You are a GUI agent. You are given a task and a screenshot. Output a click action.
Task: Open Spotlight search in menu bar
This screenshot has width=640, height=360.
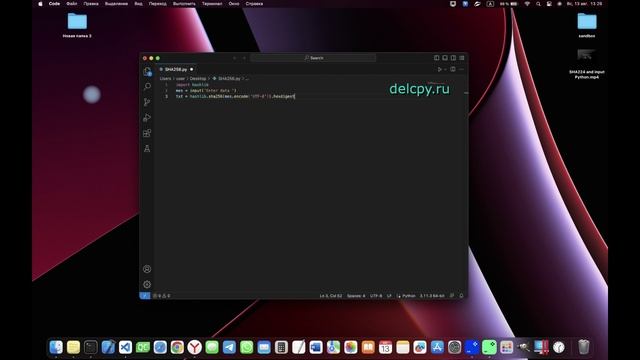click(538, 4)
